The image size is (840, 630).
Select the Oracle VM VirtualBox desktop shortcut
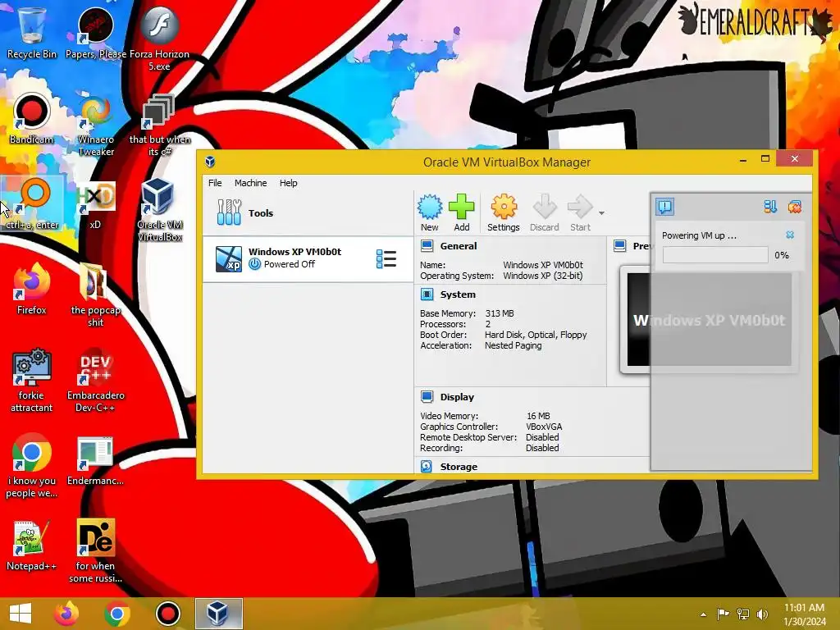point(159,209)
